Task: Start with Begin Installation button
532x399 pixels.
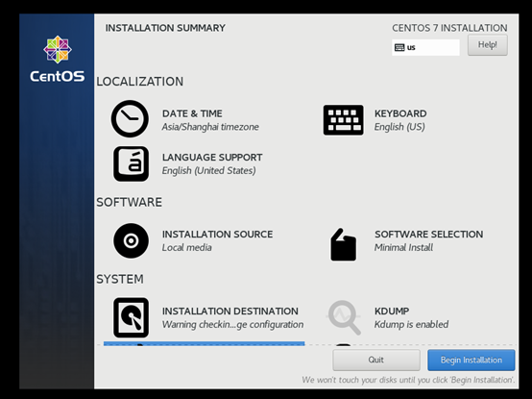Action: coord(472,360)
